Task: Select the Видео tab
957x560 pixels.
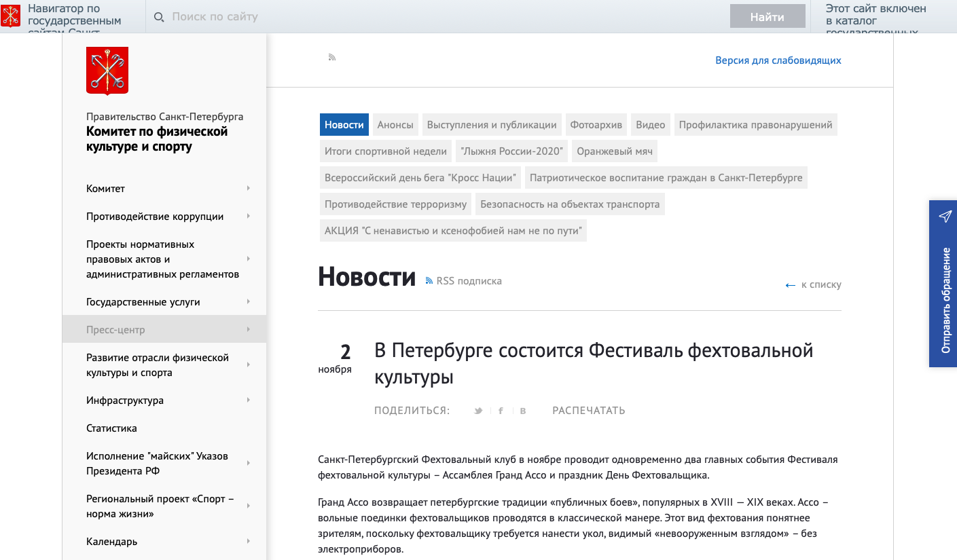Action: tap(650, 125)
